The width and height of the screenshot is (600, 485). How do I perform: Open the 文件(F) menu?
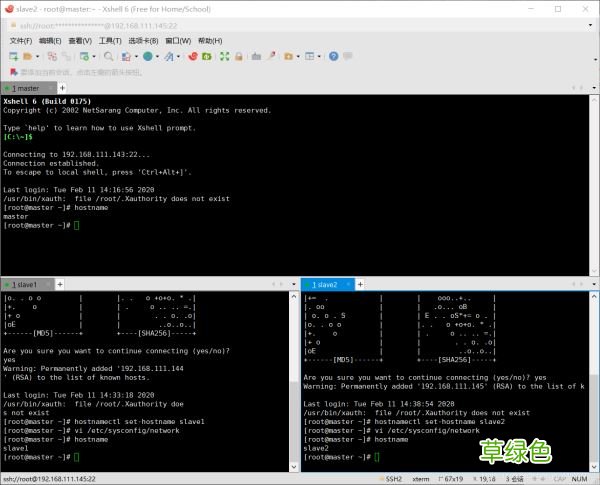tap(21, 41)
